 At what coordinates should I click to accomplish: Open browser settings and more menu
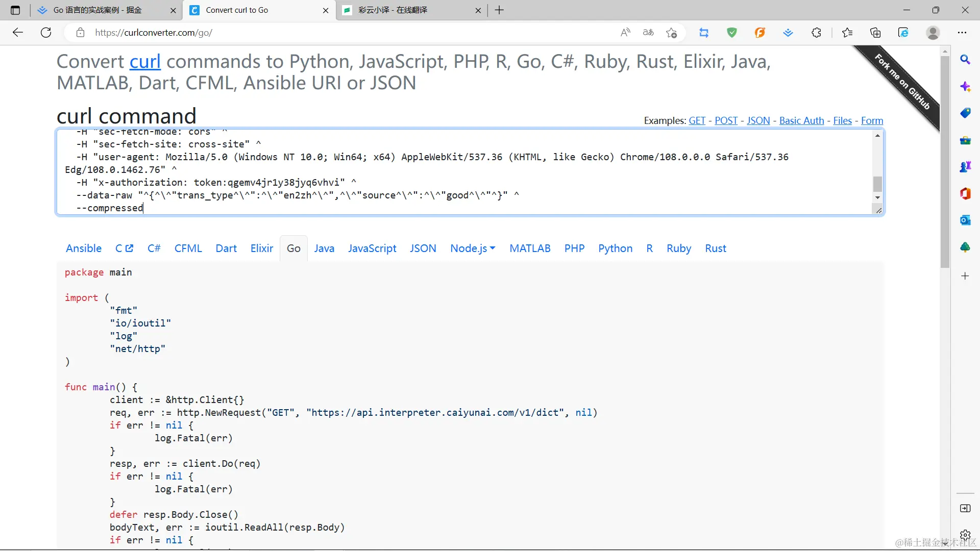tap(962, 33)
